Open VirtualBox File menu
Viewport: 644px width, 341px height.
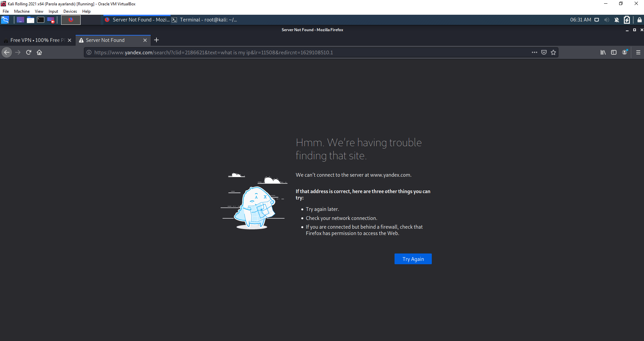(6, 11)
